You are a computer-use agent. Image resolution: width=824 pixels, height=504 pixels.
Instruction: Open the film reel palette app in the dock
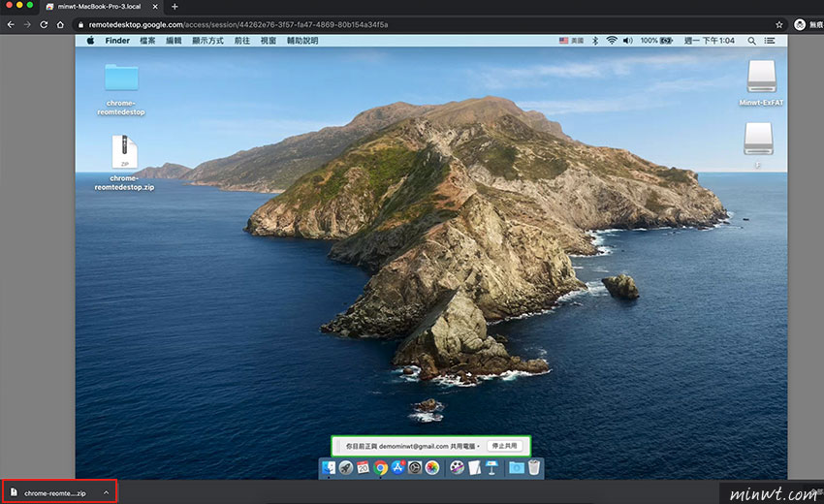tap(458, 467)
